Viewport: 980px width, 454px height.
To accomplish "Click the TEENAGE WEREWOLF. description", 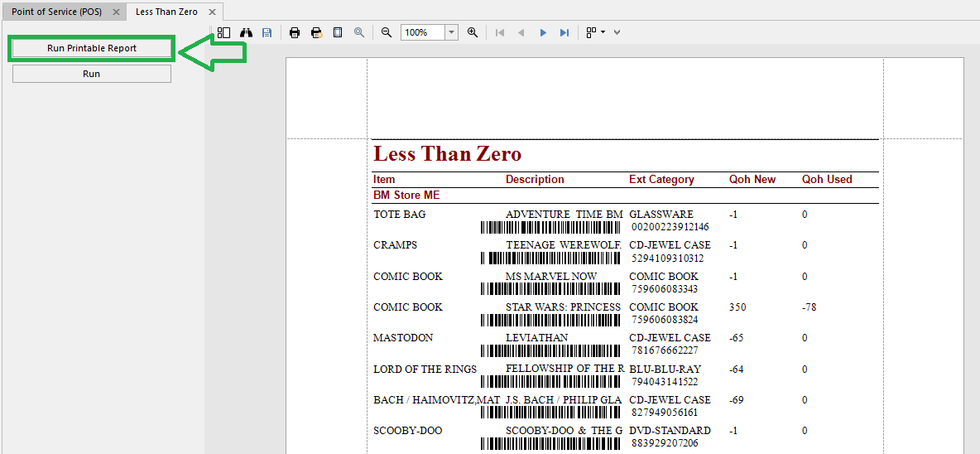I will [564, 245].
